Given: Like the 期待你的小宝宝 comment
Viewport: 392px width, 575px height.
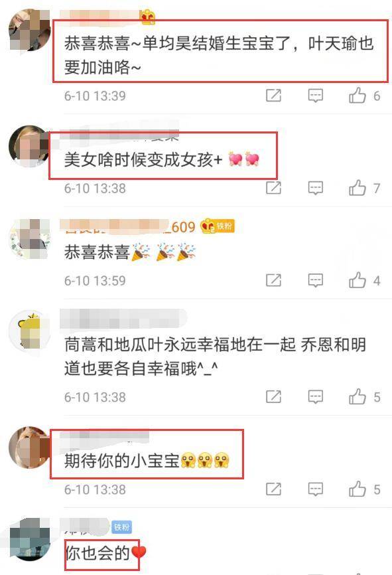Looking at the screenshot, I should pos(358,489).
